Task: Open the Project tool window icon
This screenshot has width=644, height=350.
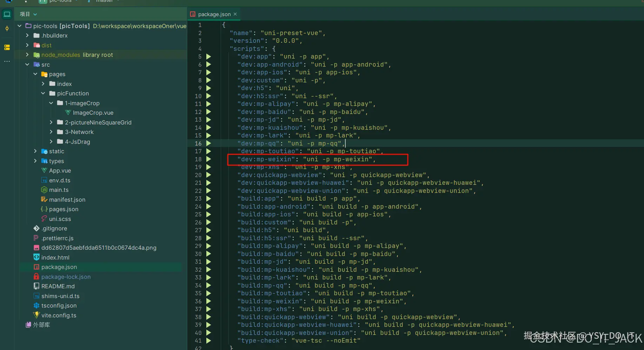Action: pos(7,14)
